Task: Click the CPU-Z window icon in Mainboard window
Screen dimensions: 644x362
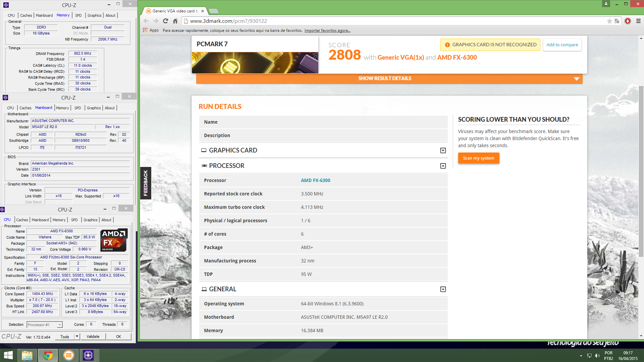Action: coord(5,98)
